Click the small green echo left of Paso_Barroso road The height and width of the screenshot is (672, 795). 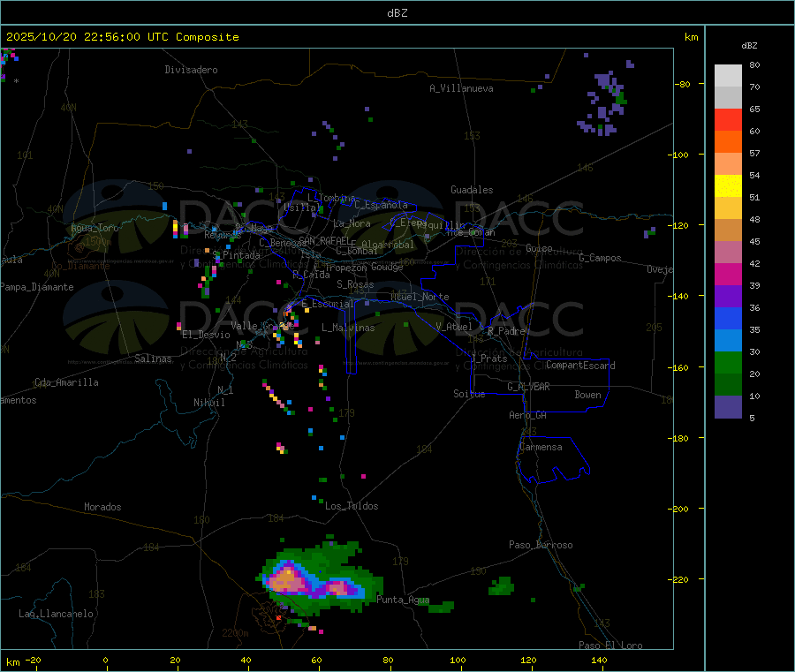click(x=502, y=585)
